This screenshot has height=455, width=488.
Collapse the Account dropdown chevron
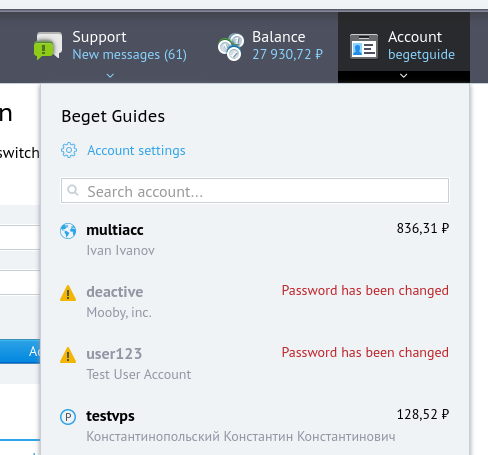(404, 76)
